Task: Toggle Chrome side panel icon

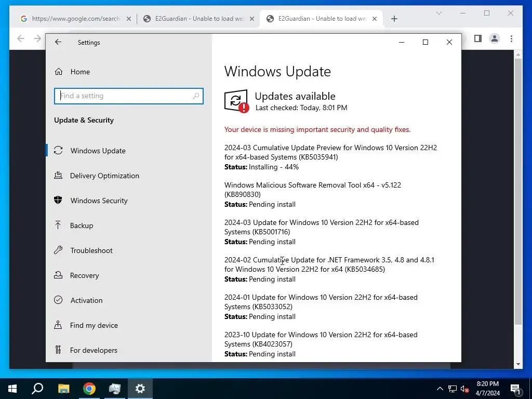Action: pyautogui.click(x=478, y=38)
